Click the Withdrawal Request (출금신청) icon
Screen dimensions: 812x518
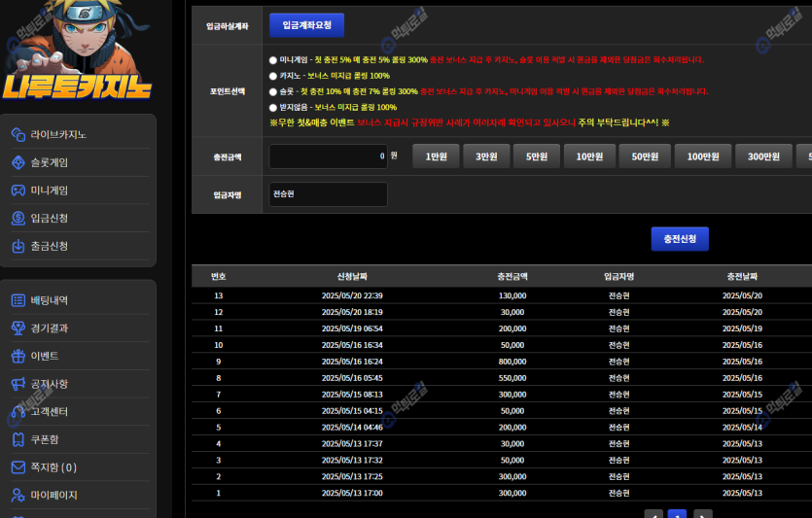point(18,246)
